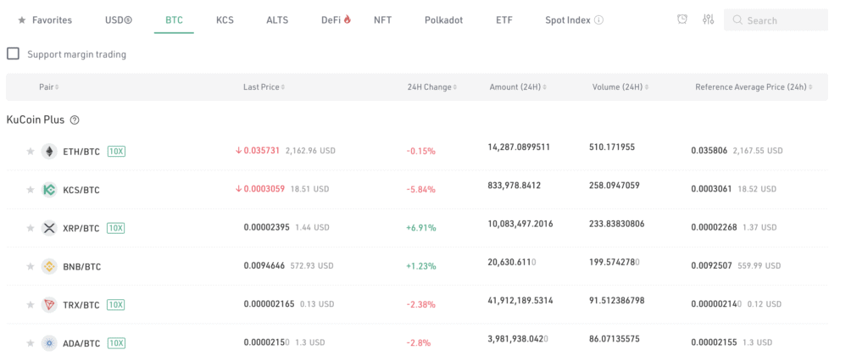Click the XRP coin logo
Screen dimensions: 868x361
point(49,228)
